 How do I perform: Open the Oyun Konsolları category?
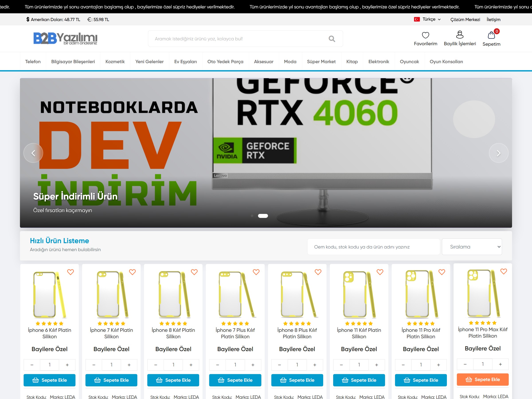click(446, 62)
